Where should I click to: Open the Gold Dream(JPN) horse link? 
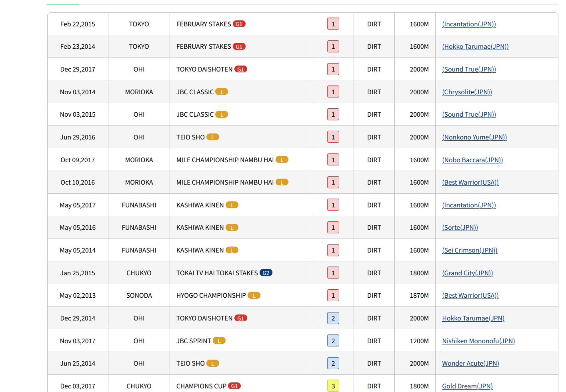[x=467, y=386]
